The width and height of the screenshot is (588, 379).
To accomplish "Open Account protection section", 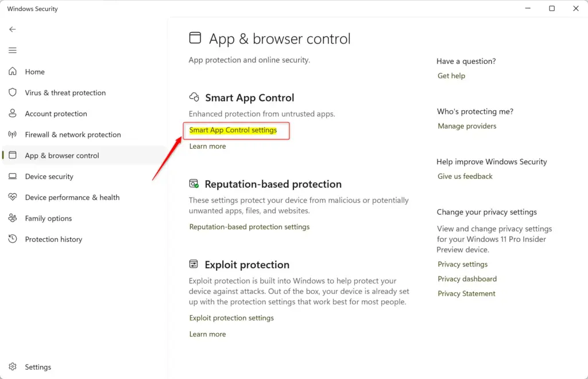I will (56, 114).
